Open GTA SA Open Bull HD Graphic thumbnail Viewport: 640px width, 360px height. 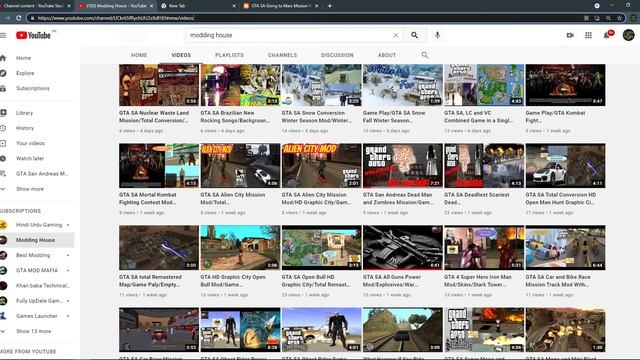(321, 248)
